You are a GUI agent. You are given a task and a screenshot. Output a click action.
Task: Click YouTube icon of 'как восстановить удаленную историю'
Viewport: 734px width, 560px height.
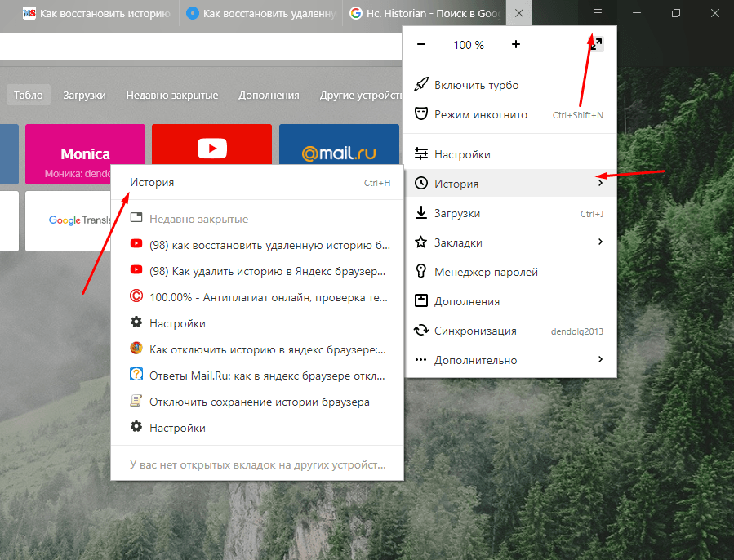tap(136, 243)
